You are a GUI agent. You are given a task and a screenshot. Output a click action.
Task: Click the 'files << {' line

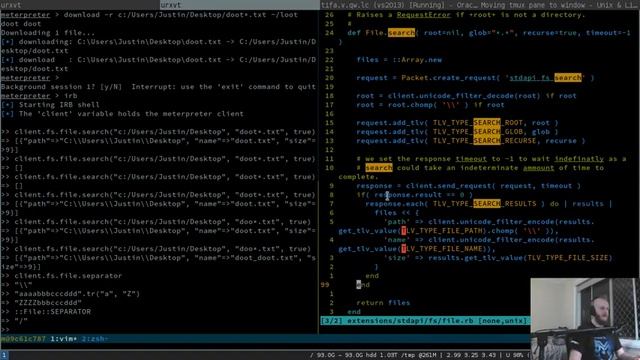coord(397,212)
